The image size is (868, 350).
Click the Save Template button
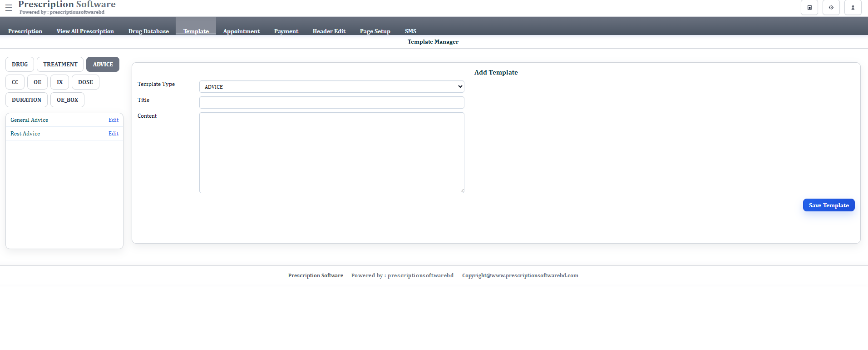tap(829, 205)
